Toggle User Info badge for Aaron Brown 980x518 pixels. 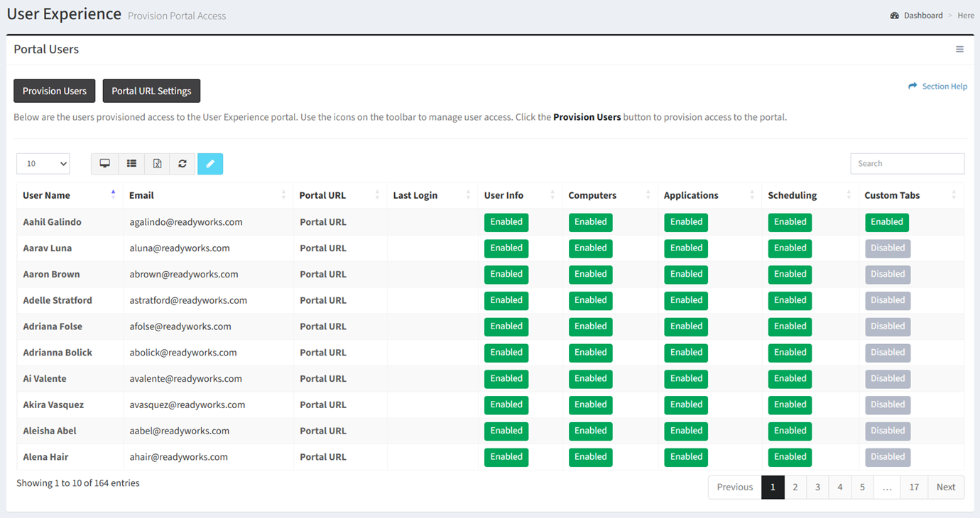(506, 275)
